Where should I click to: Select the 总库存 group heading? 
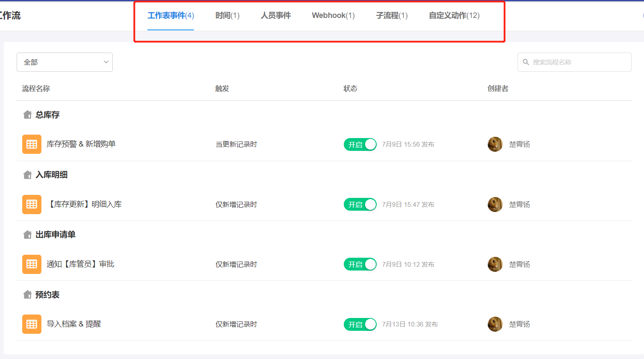pyautogui.click(x=47, y=115)
